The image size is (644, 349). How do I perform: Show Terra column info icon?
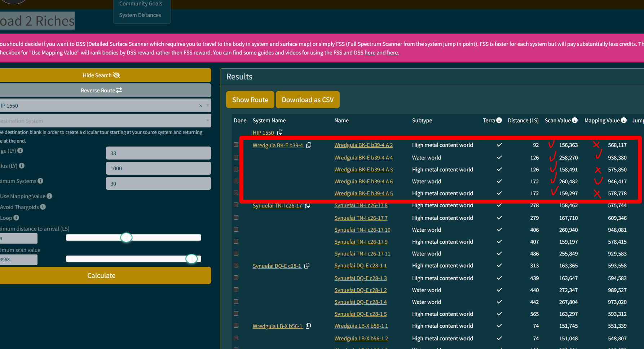(499, 120)
